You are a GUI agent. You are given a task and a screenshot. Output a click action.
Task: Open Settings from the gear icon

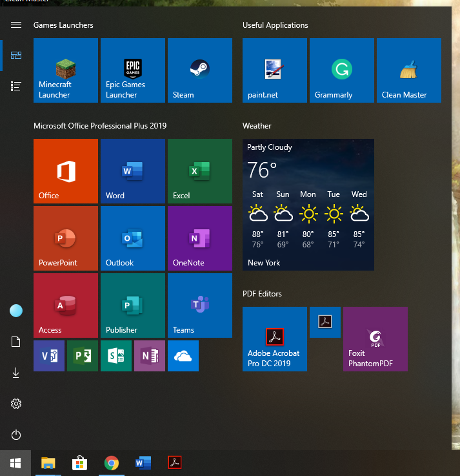point(16,404)
